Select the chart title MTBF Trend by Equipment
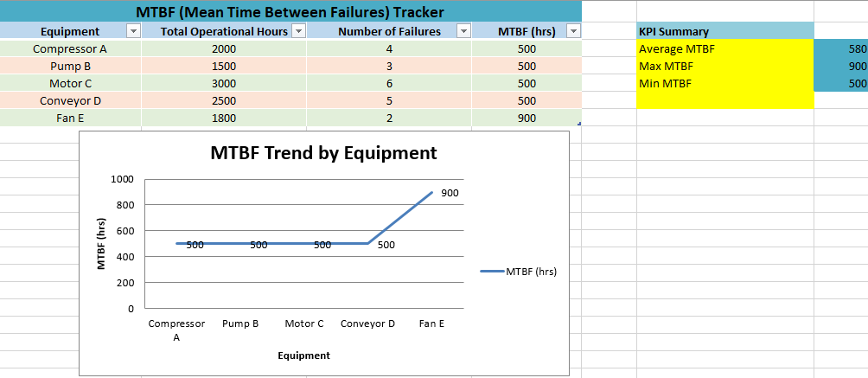868x378 pixels. (x=323, y=153)
